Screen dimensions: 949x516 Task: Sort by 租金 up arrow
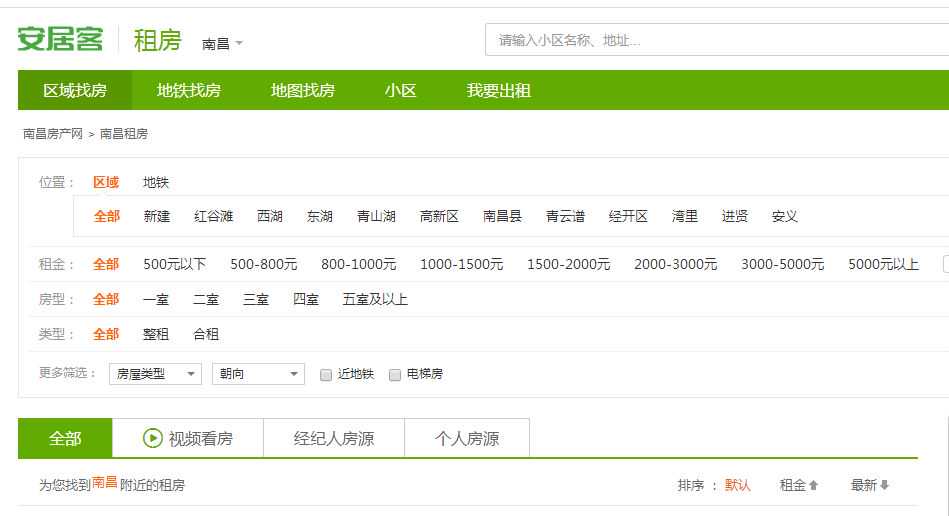tap(813, 485)
